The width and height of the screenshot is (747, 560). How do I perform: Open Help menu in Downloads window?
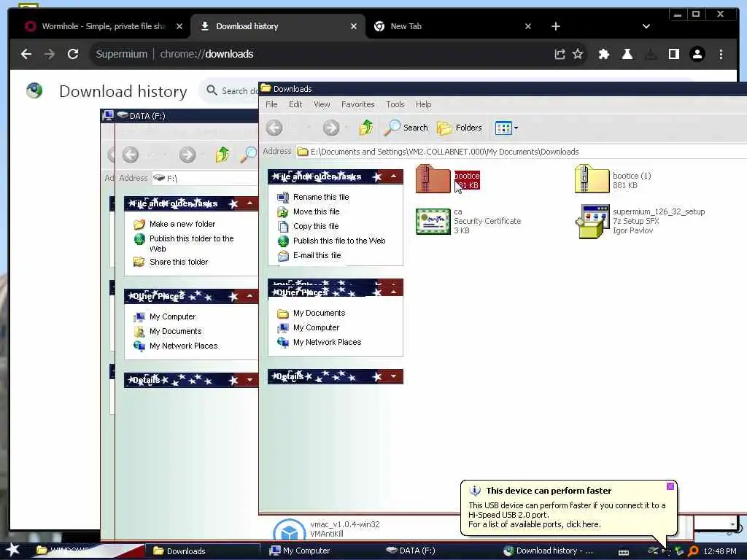[x=423, y=104]
